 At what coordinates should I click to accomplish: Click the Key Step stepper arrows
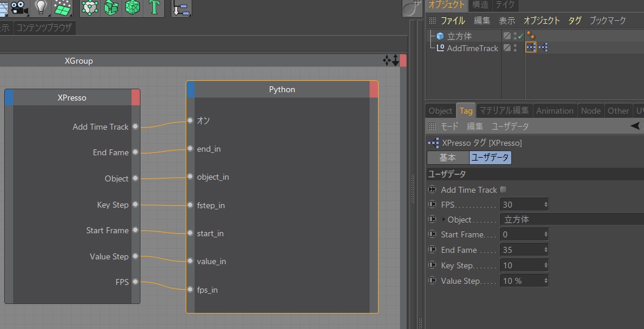tap(545, 265)
